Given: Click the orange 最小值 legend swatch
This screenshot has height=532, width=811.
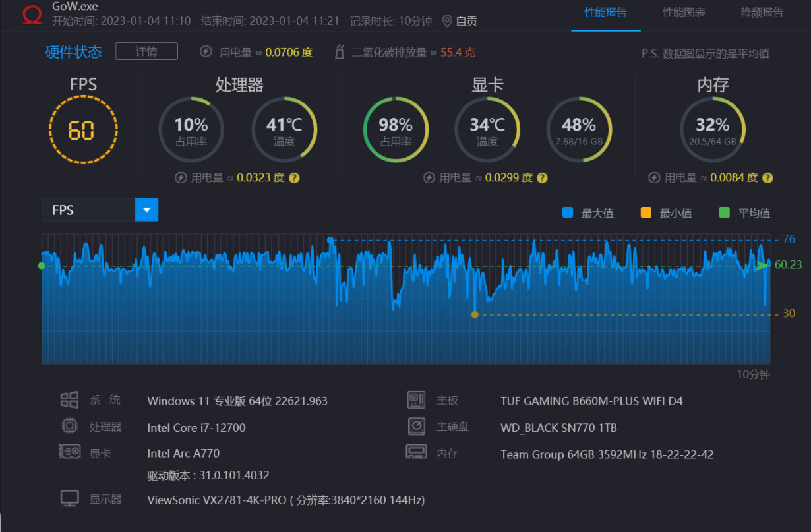Looking at the screenshot, I should [x=646, y=212].
